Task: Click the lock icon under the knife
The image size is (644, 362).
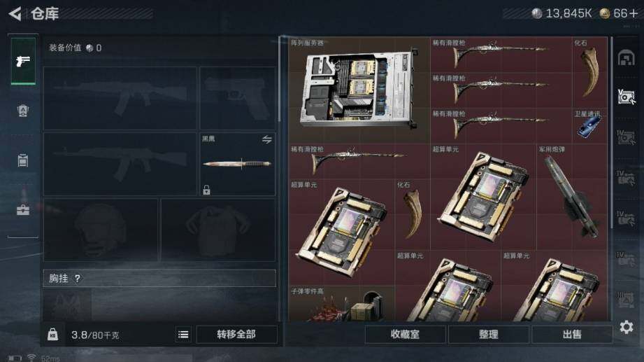Action: pyautogui.click(x=206, y=190)
